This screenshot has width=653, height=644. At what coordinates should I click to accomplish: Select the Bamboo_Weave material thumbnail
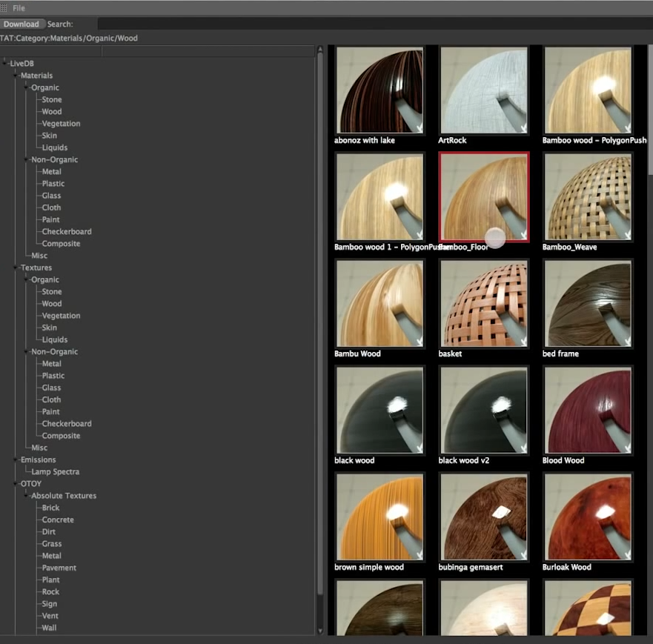[x=588, y=197]
